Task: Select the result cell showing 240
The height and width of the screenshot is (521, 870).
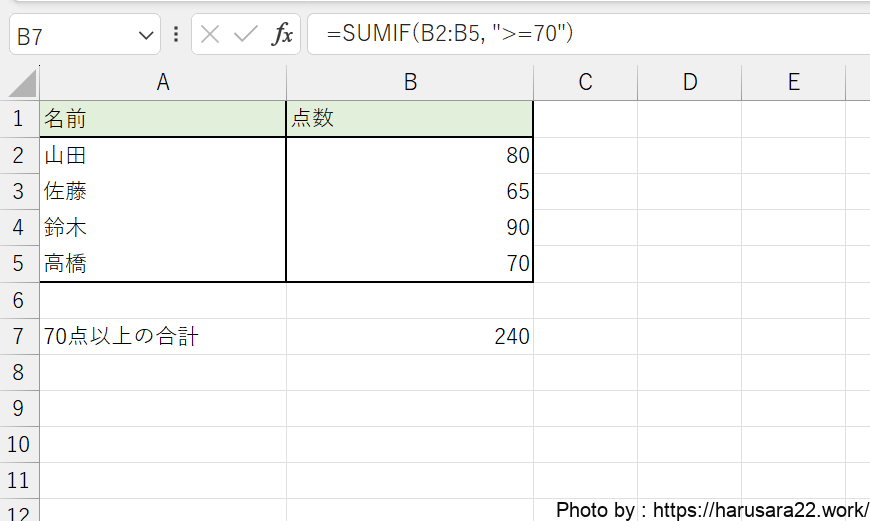Action: point(410,337)
